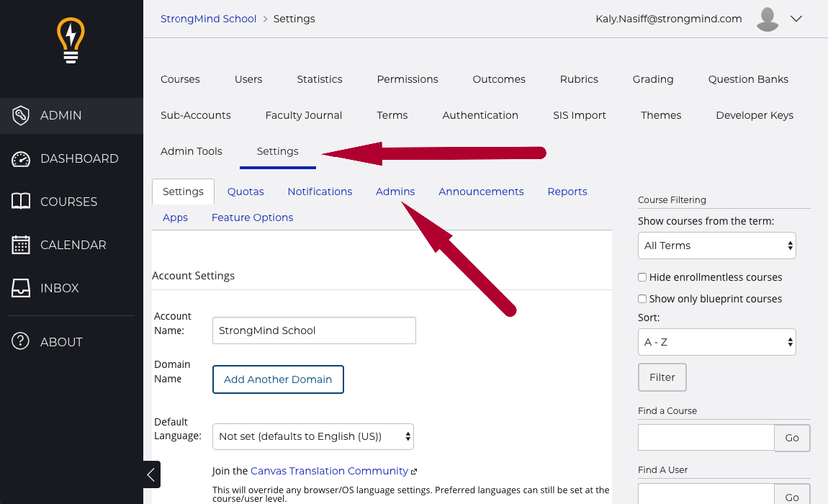Switch to the Admins tab

(395, 192)
